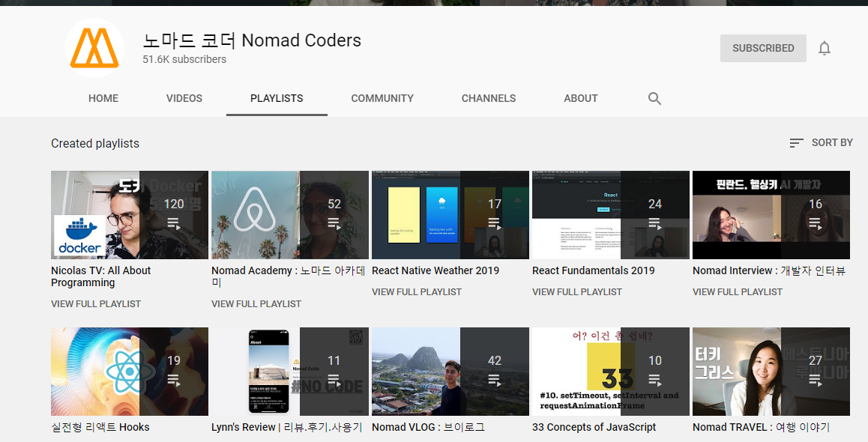This screenshot has height=442, width=868.
Task: Open the channel search magnifier icon
Action: click(x=654, y=98)
